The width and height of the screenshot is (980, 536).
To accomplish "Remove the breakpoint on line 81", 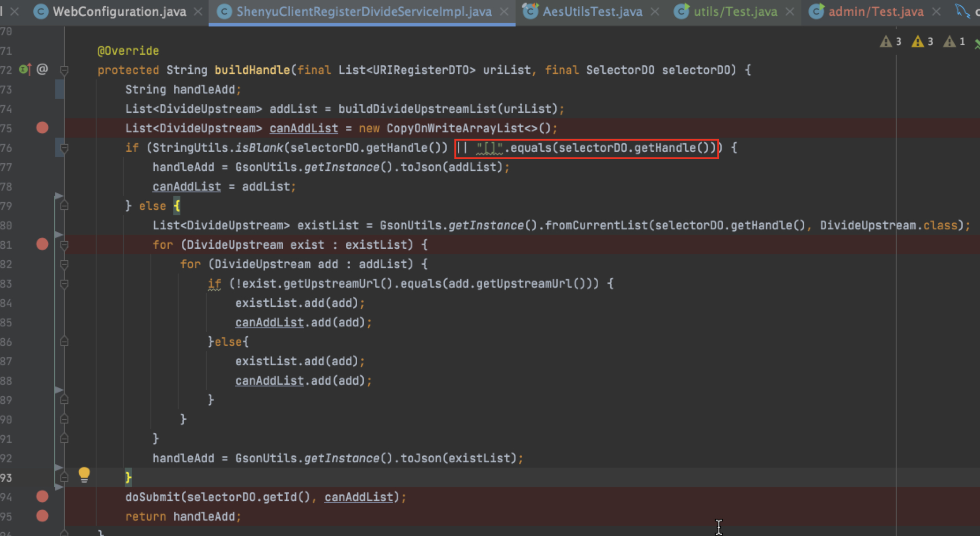I will pos(42,244).
